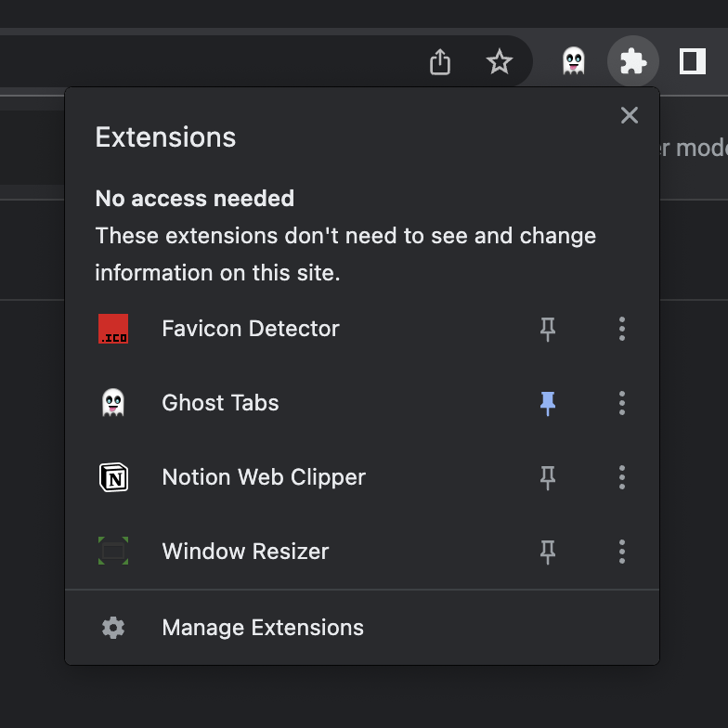The height and width of the screenshot is (728, 728).
Task: Pin Notion Web Clipper to toolbar
Action: click(x=548, y=477)
